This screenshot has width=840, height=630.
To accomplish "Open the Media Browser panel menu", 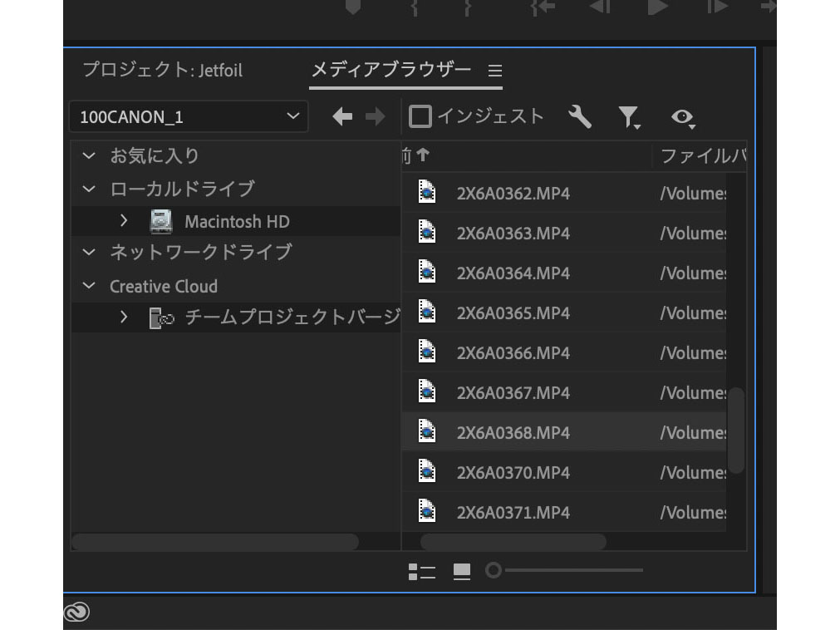I will click(495, 71).
